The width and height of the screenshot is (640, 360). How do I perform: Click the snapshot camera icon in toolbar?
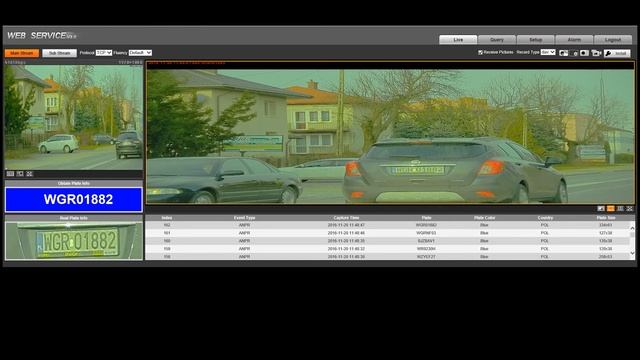point(564,53)
